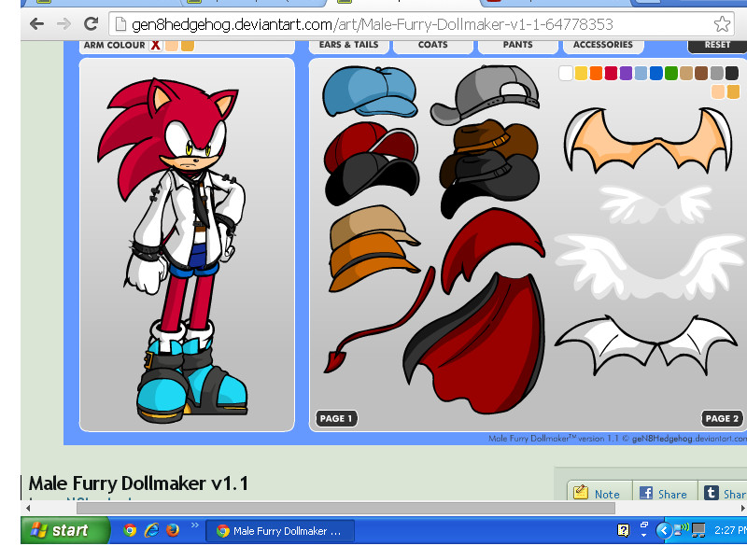The image size is (747, 560).
Task: Remove arm colour with red X
Action: [156, 45]
